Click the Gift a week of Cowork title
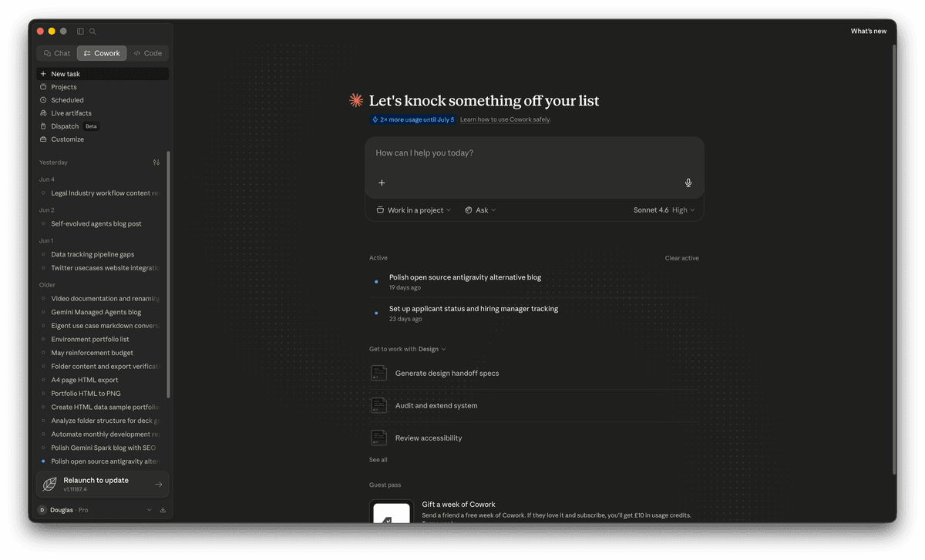Screen dimensions: 925x560 [x=459, y=505]
